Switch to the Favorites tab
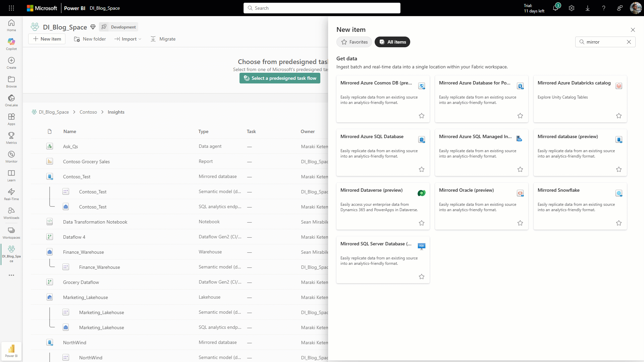 click(354, 42)
